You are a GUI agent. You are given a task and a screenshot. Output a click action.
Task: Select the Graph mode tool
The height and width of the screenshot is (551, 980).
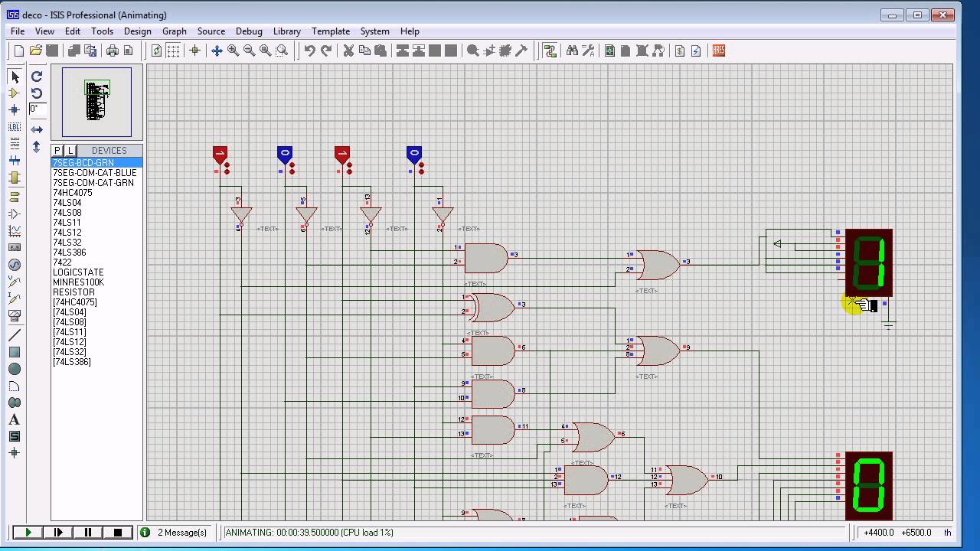[x=15, y=231]
